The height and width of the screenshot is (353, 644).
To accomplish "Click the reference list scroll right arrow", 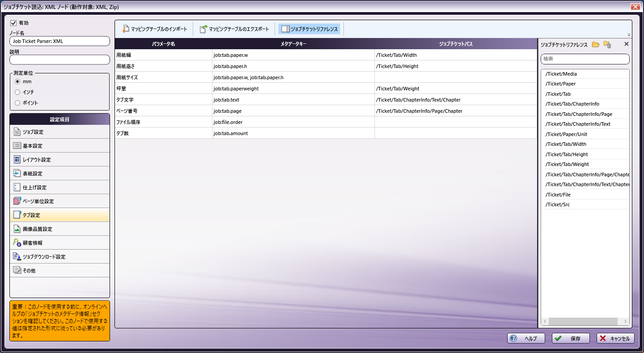I will 626,322.
